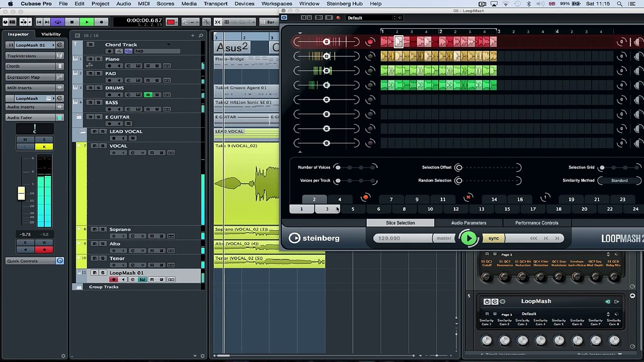Screen dimensions: 644x362
Task: Select scene pad 12 in LoopMash
Action: 456,209
